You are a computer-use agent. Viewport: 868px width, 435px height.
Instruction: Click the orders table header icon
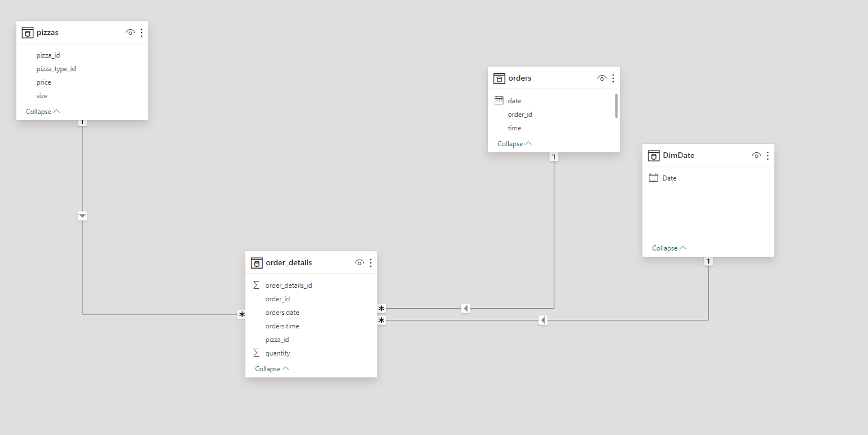(499, 78)
